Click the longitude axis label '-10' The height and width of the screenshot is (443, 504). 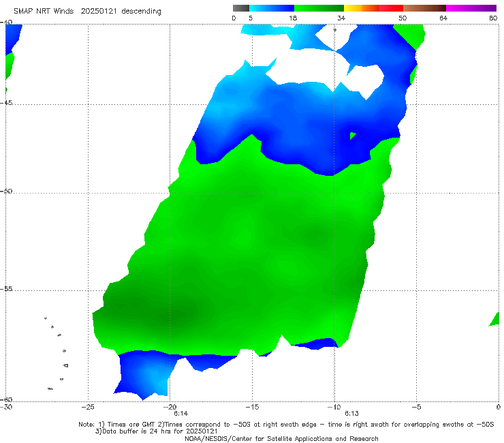[x=334, y=407]
